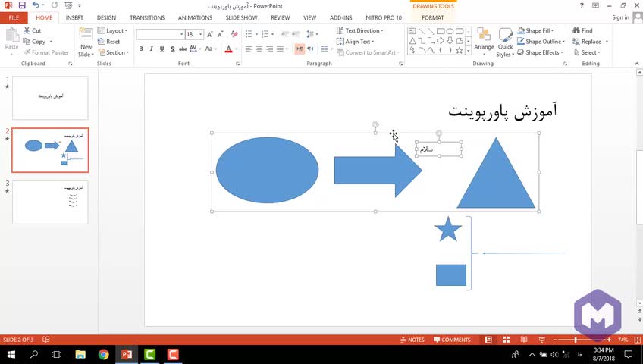Image resolution: width=643 pixels, height=364 pixels.
Task: Click Format Painter
Action: (x=46, y=52)
